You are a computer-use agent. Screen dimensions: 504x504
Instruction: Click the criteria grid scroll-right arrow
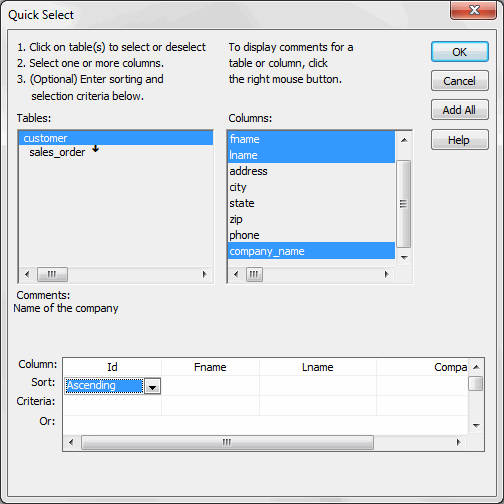(459, 442)
